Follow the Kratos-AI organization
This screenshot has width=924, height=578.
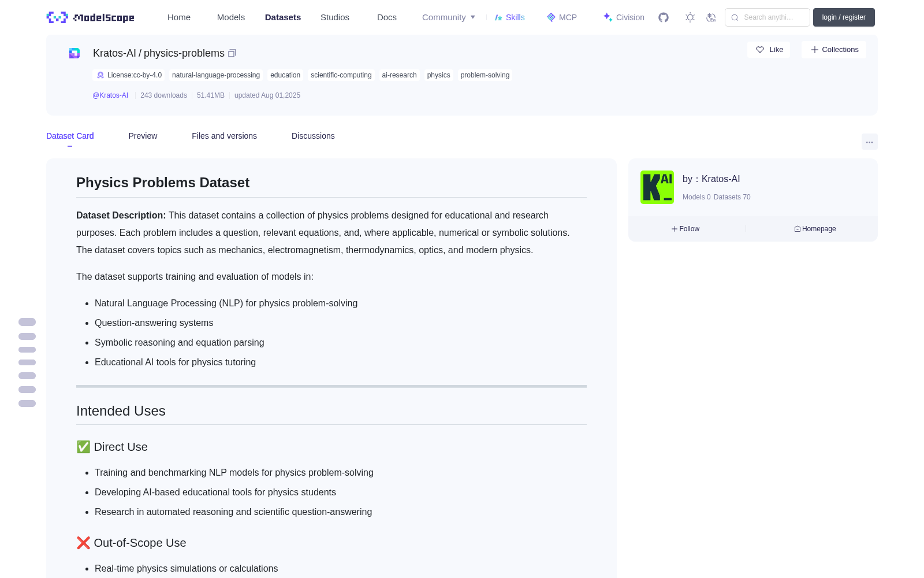pos(685,229)
